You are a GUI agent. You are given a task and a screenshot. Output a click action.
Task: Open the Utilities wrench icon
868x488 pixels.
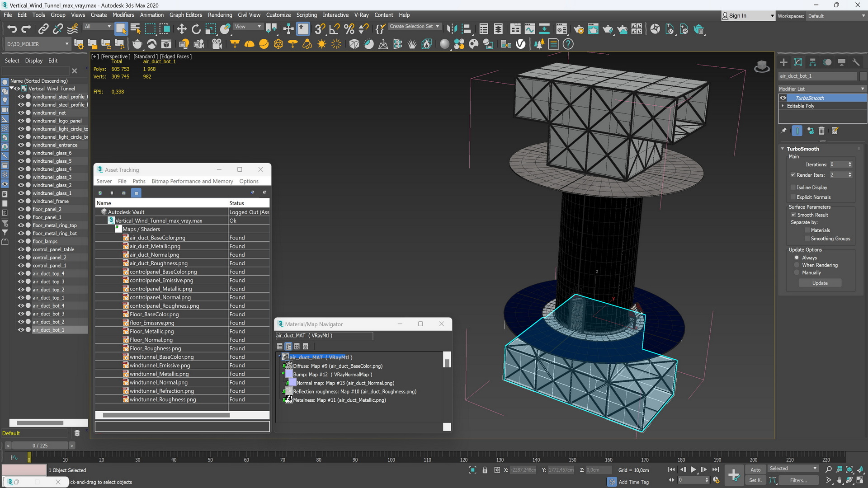pyautogui.click(x=856, y=62)
